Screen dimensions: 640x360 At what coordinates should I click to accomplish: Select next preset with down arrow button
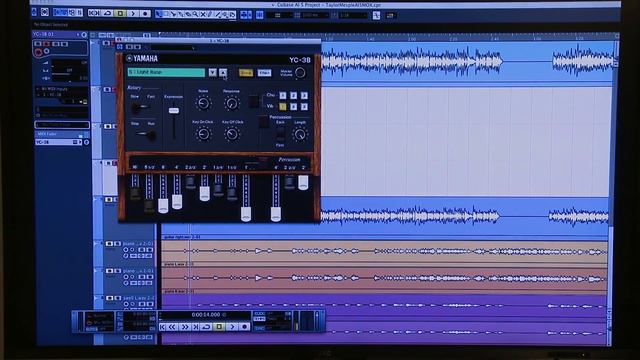213,73
